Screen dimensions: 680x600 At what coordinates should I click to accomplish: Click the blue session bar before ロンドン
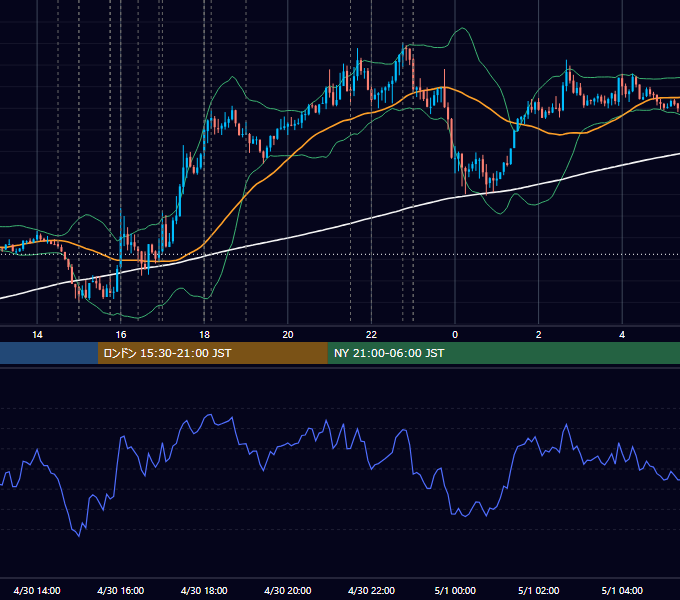tap(49, 353)
